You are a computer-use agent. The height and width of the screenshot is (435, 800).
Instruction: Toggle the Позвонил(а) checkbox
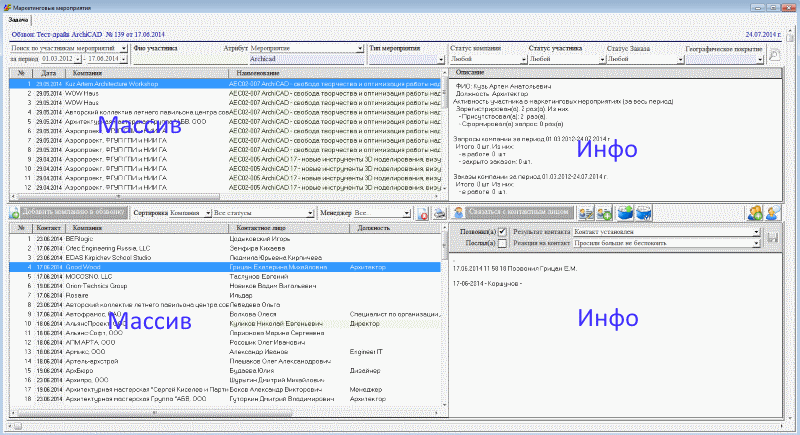502,232
